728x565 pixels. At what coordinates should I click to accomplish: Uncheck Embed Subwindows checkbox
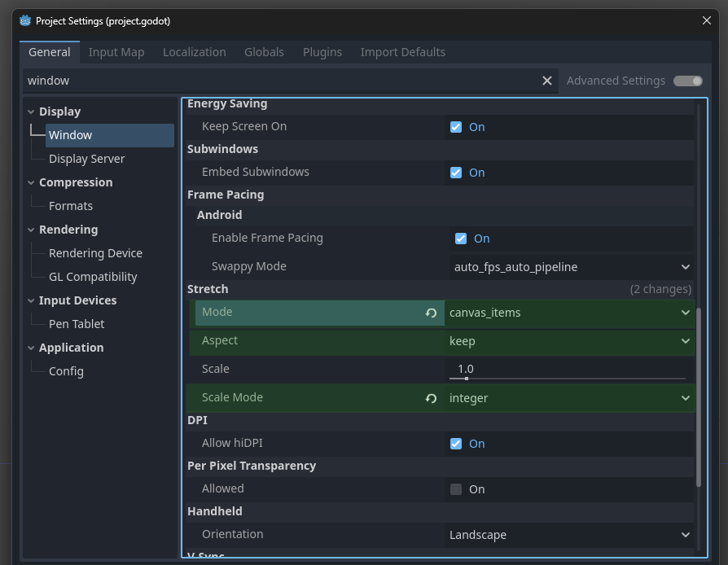point(456,173)
